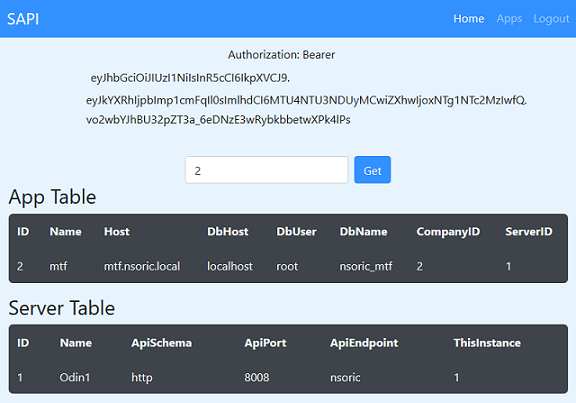Click the JWT signature token line
This screenshot has width=576, height=403.
(218, 120)
